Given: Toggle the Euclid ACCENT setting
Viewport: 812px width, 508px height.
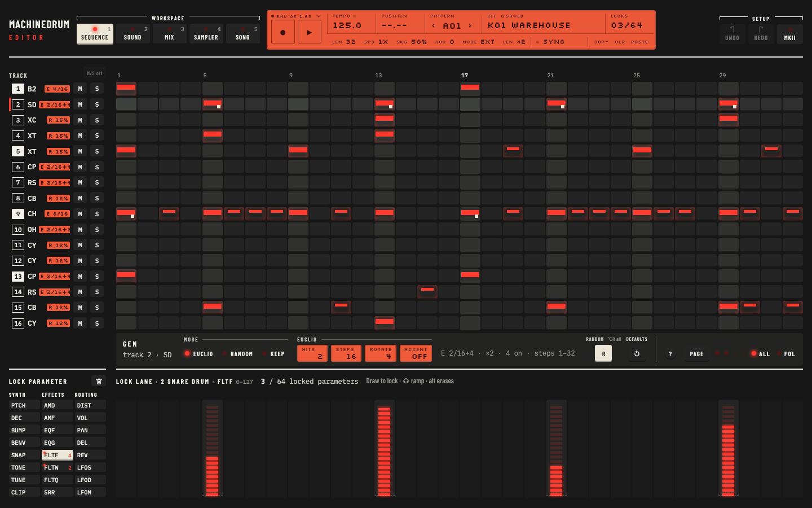Looking at the screenshot, I should pyautogui.click(x=416, y=353).
